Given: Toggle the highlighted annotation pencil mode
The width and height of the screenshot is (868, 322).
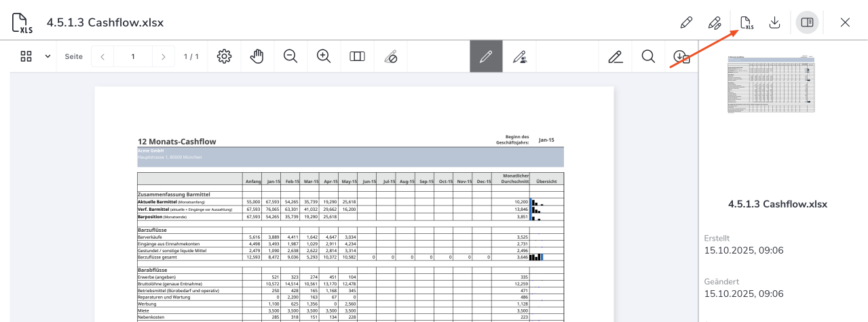Looking at the screenshot, I should [486, 56].
